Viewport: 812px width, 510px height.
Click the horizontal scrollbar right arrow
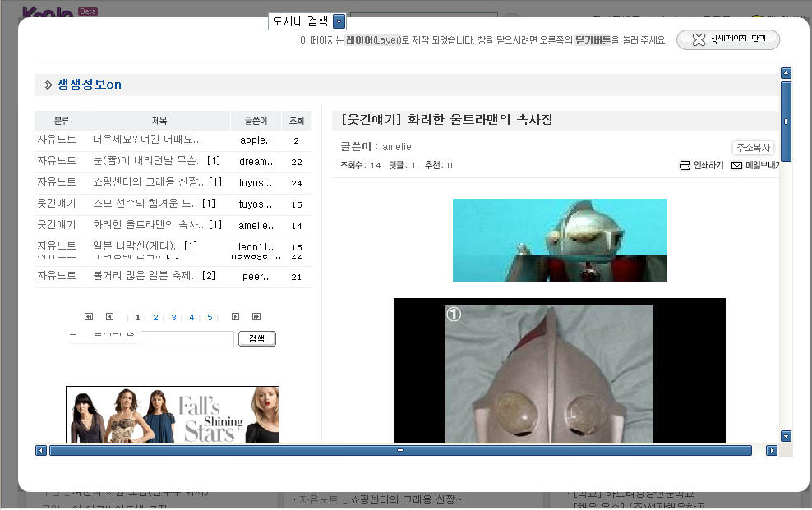pos(772,451)
